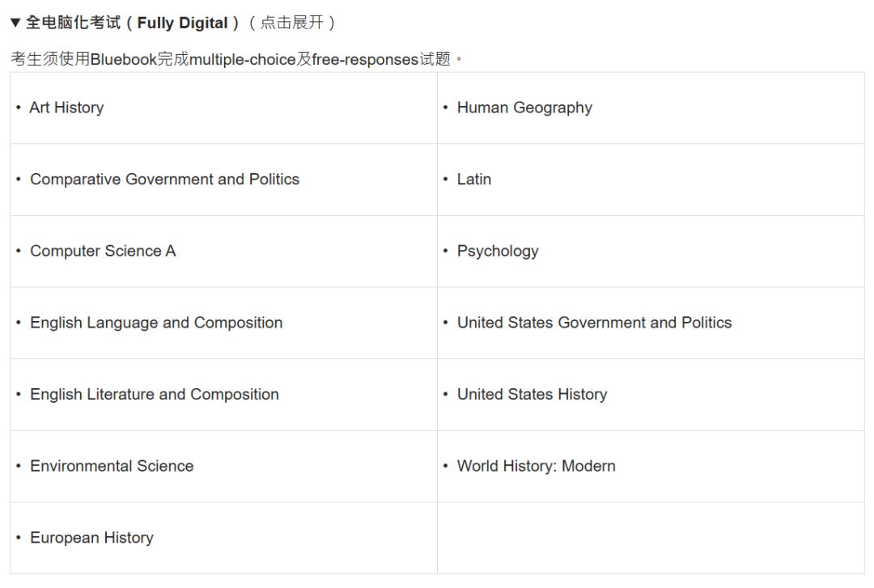Select English Language and Composition
The image size is (874, 588).
(x=156, y=323)
